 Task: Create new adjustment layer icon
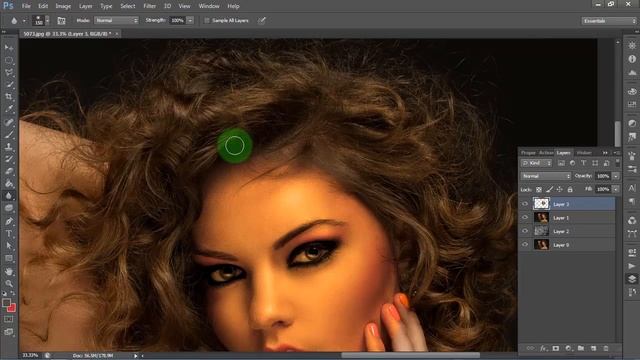point(568,348)
